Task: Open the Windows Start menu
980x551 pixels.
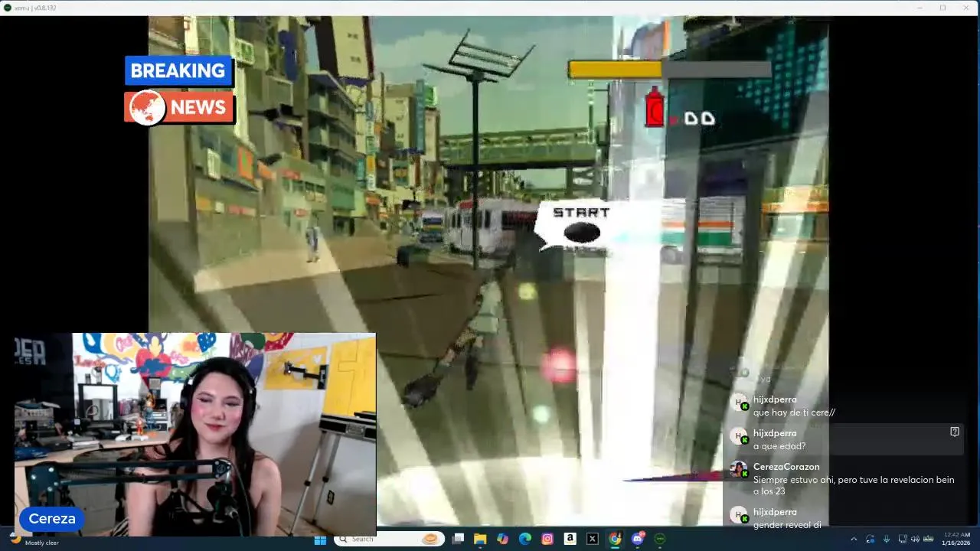Action: click(320, 539)
